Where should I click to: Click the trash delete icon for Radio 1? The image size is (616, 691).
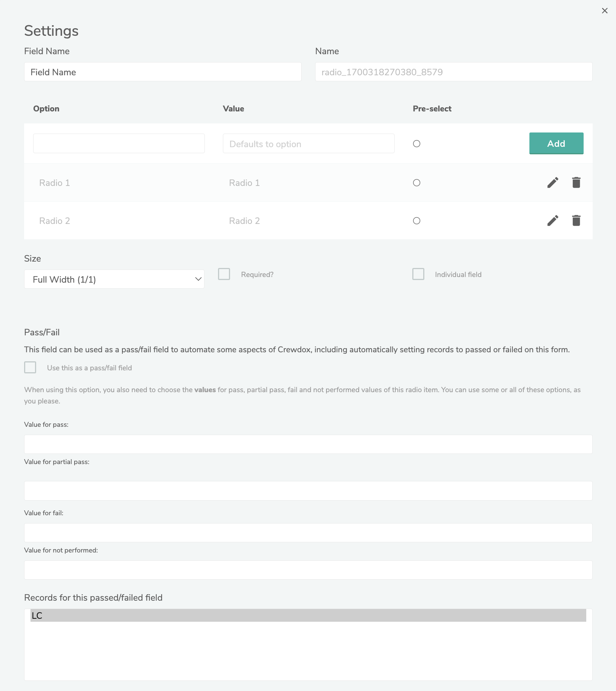tap(576, 183)
